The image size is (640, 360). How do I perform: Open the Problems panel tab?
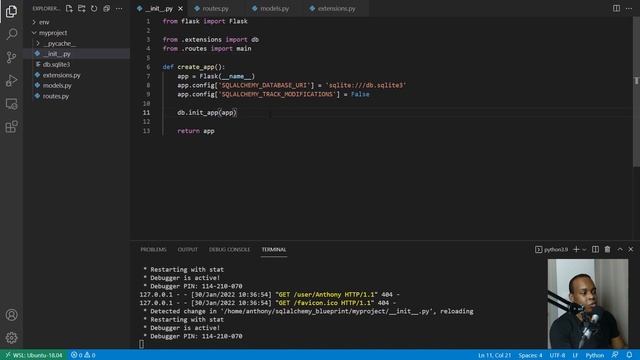pyautogui.click(x=153, y=249)
